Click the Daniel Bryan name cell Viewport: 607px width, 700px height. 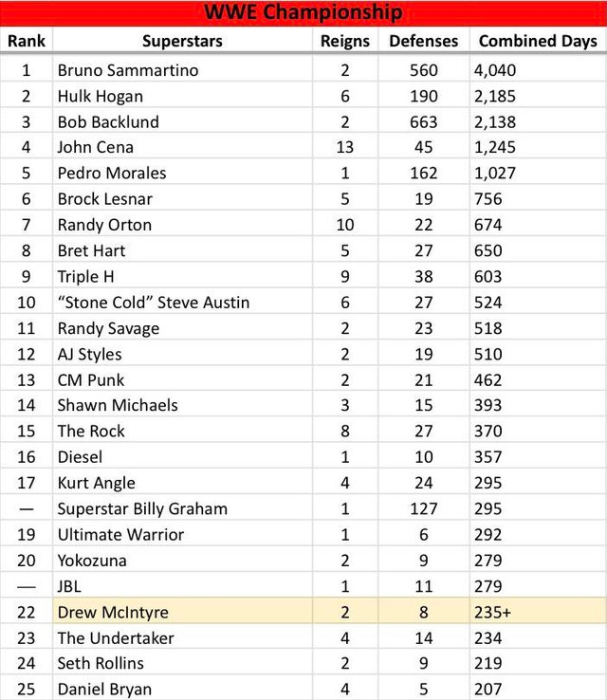(x=104, y=690)
